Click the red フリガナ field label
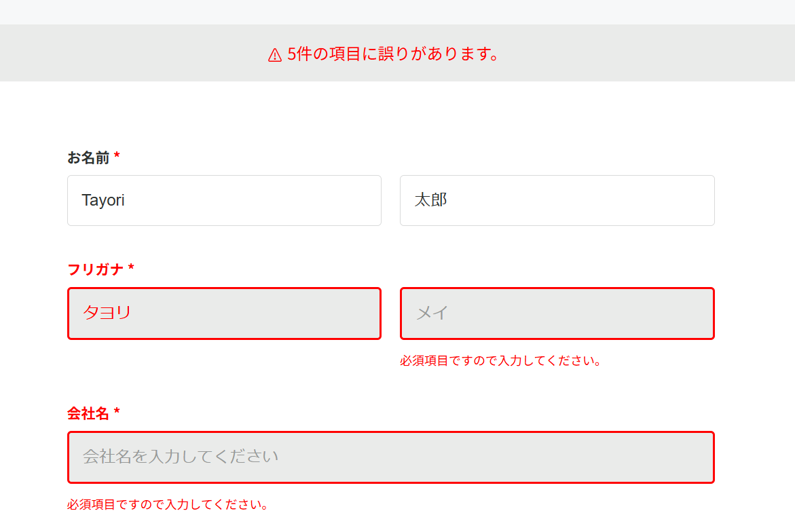Viewport: 795px width, 532px height. click(96, 269)
